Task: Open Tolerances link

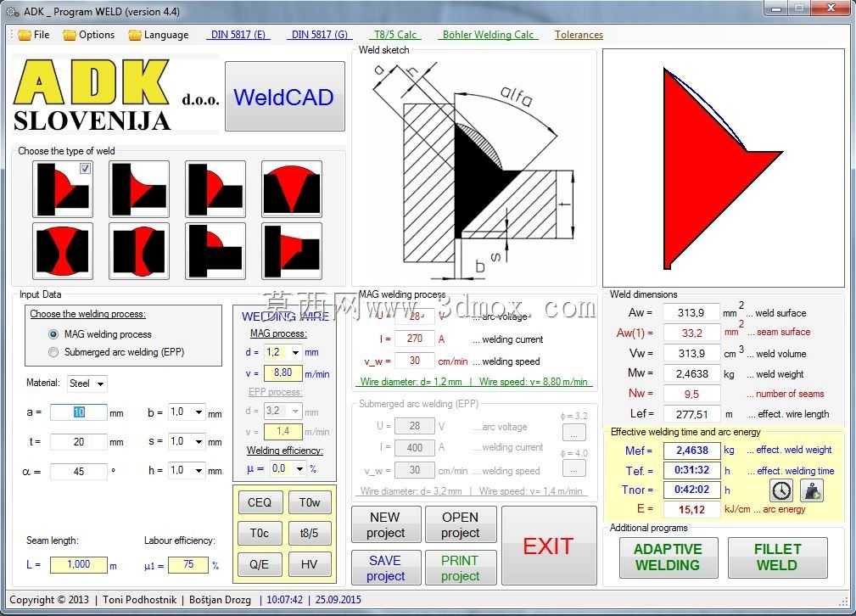Action: tap(579, 35)
